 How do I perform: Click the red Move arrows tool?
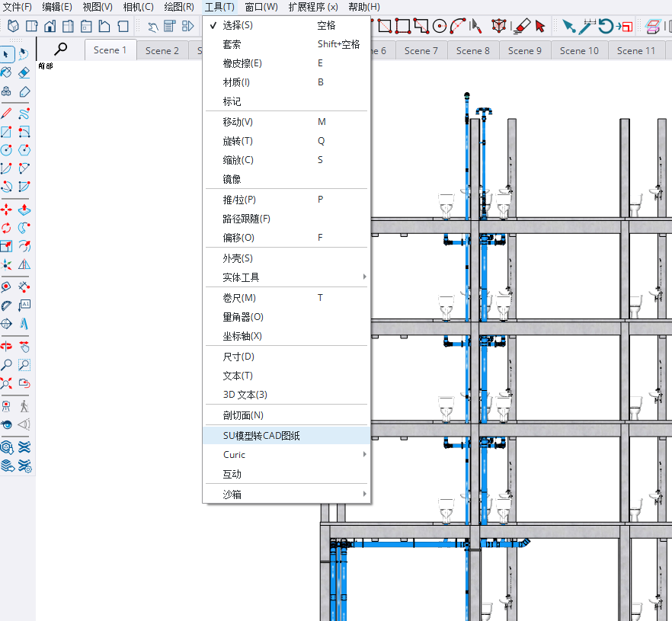point(7,209)
